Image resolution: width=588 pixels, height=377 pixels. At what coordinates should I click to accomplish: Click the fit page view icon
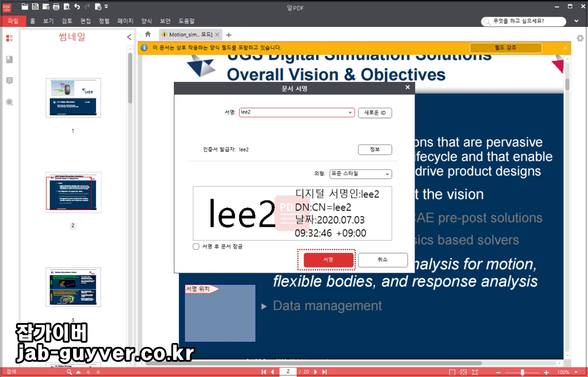click(x=464, y=372)
